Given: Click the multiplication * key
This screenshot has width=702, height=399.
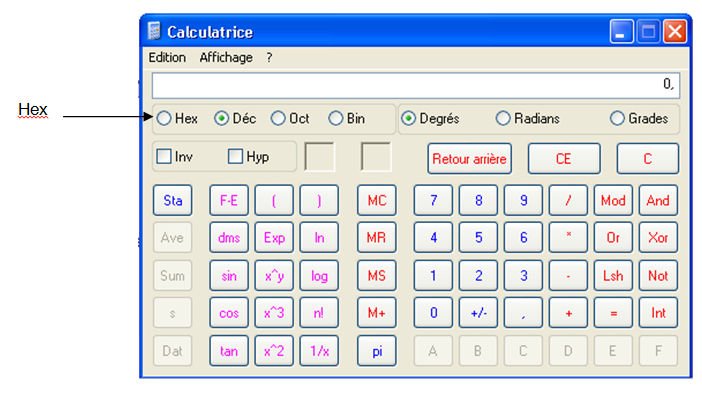Looking at the screenshot, I should click(568, 237).
